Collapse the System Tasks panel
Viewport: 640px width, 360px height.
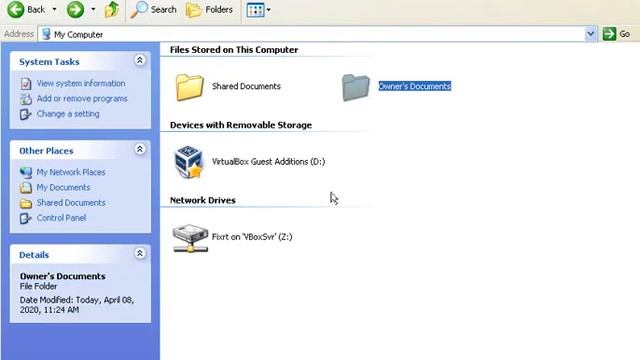[140, 60]
